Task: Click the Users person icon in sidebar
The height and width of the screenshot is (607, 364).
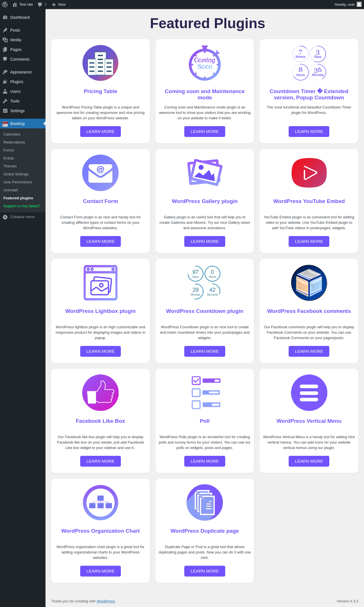Action: (5, 91)
